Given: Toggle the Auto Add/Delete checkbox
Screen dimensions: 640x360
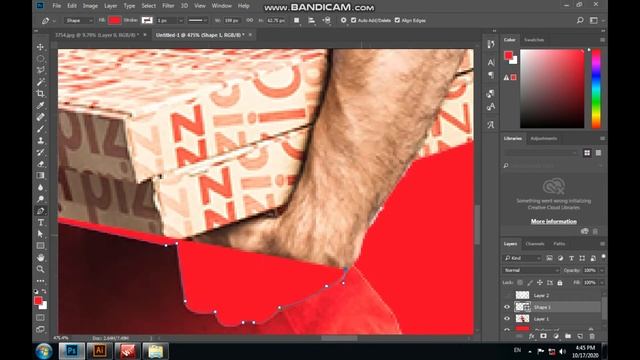Looking at the screenshot, I should point(353,20).
